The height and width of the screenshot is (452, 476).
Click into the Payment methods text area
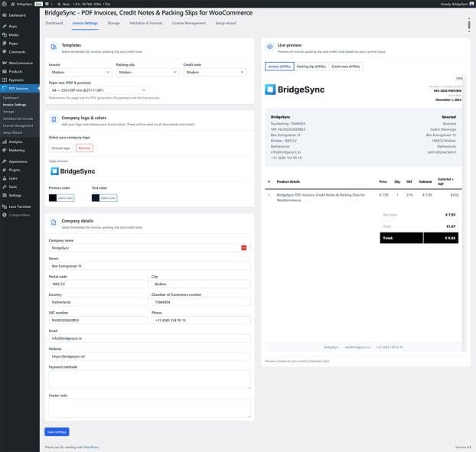(x=150, y=379)
